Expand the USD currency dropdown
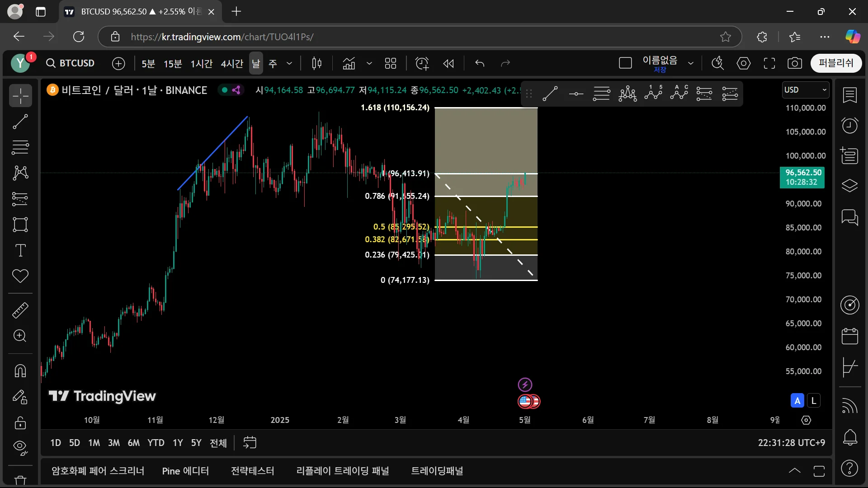This screenshot has height=488, width=868. point(806,90)
